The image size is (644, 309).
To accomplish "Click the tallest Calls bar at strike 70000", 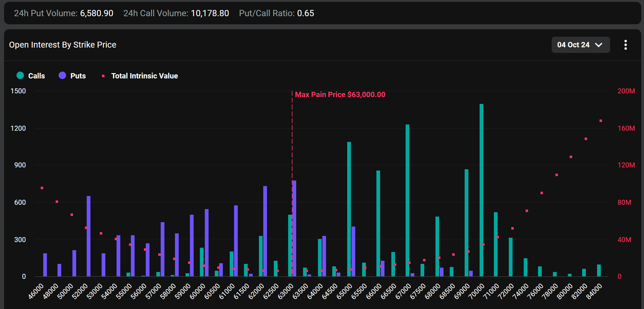I will (481, 190).
